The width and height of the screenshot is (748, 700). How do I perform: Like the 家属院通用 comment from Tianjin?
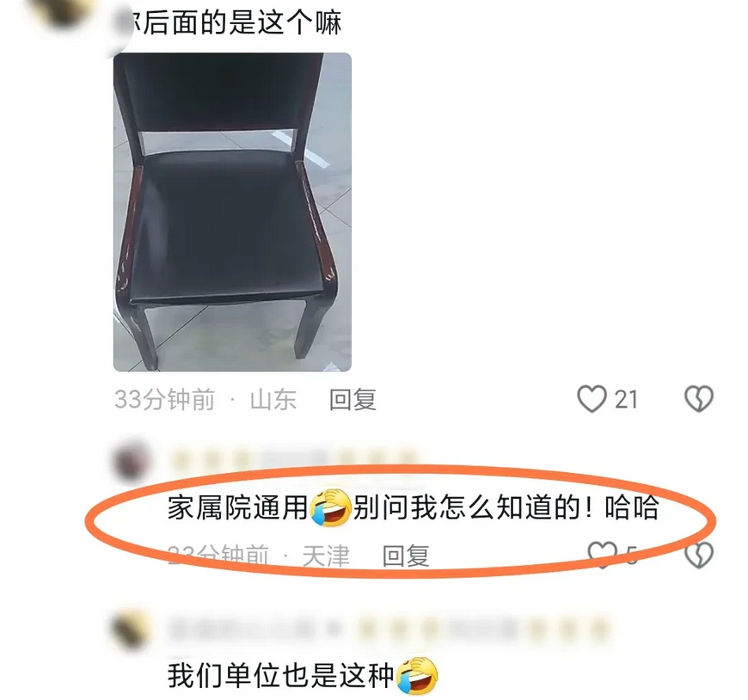[603, 555]
